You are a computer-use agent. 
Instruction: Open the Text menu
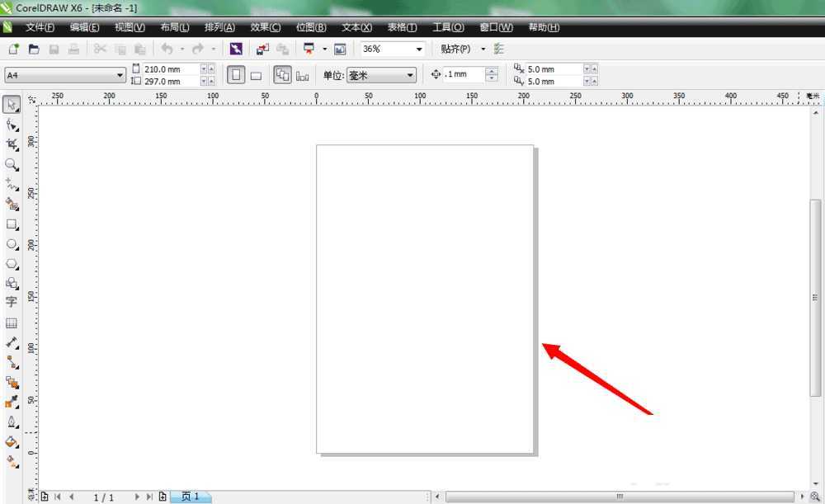(x=356, y=27)
